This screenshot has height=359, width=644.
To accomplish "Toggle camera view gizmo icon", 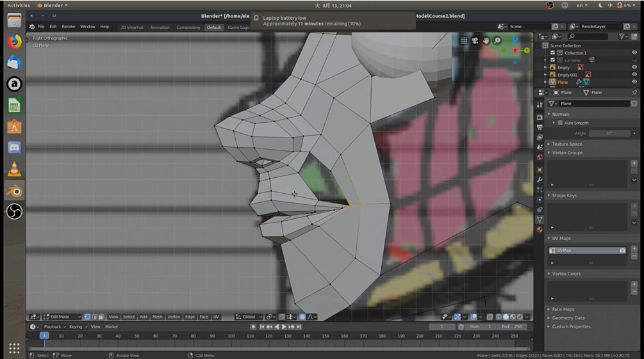I will pos(475,41).
